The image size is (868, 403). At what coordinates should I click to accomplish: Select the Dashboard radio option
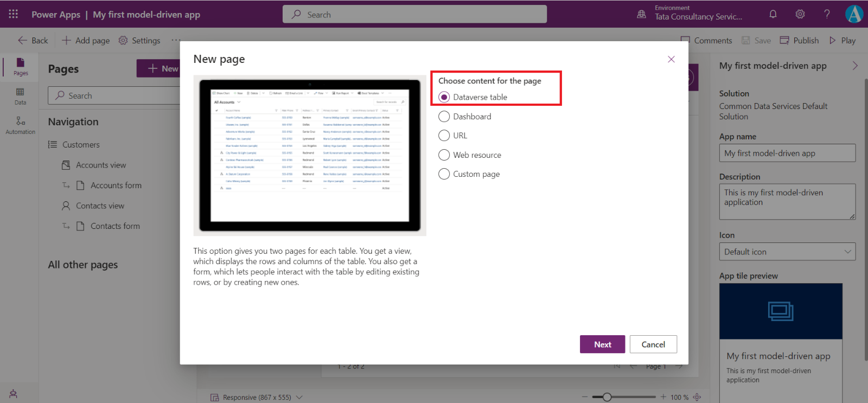coord(444,117)
